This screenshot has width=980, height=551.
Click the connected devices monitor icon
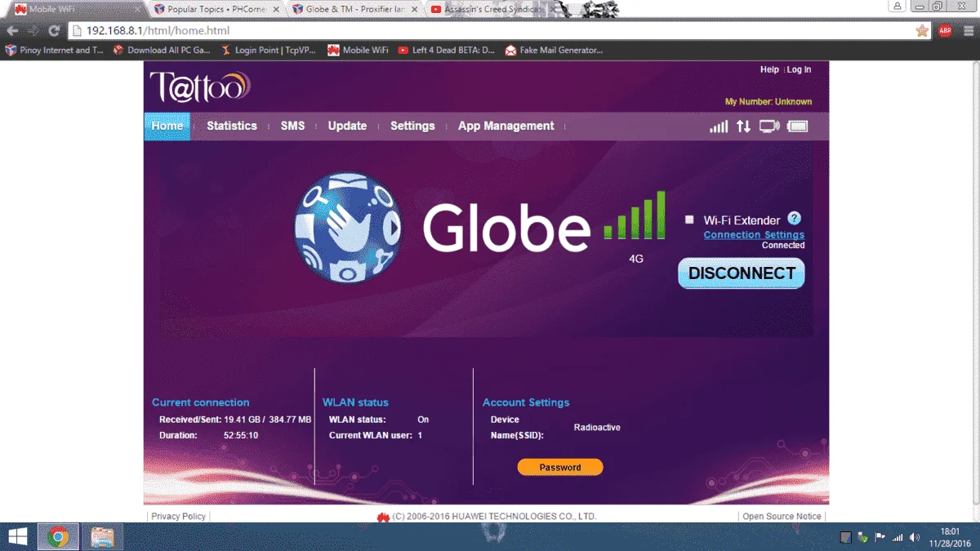click(769, 127)
